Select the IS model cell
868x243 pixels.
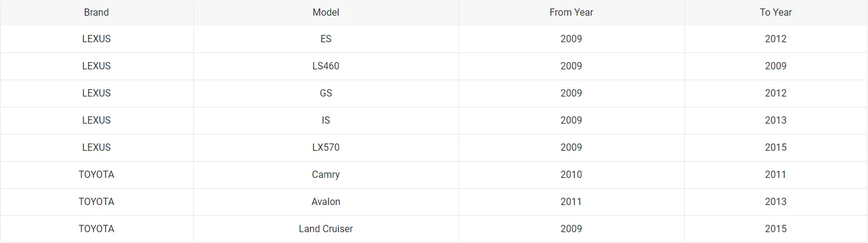326,121
